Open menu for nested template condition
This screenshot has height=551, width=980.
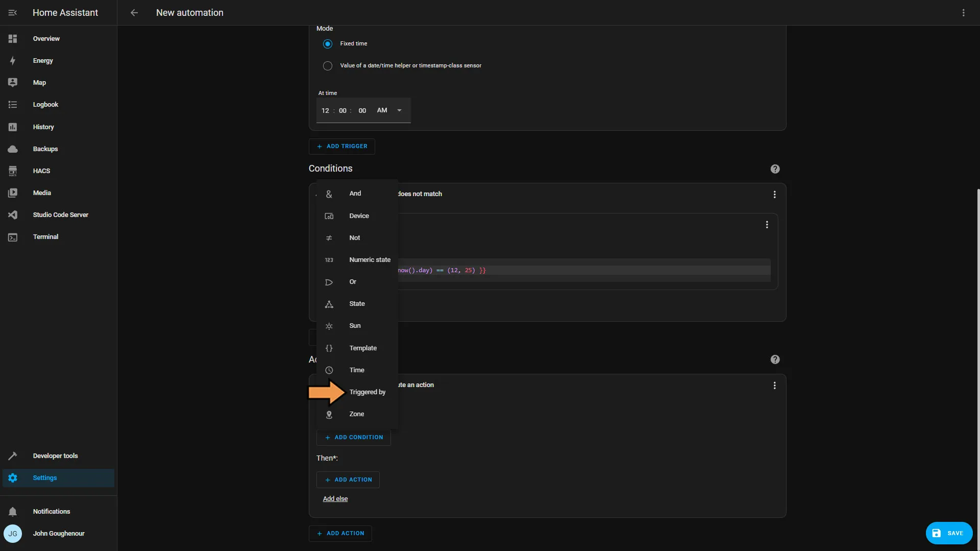click(767, 225)
